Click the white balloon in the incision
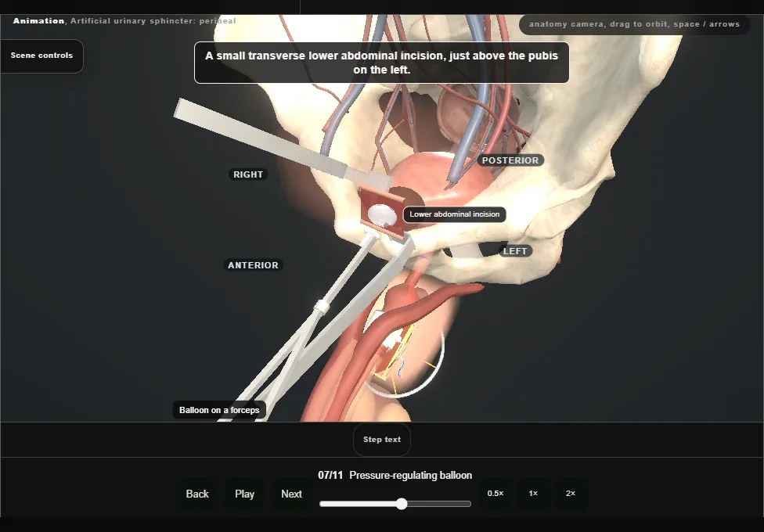Screen dimensions: 764x532 pos(381,215)
